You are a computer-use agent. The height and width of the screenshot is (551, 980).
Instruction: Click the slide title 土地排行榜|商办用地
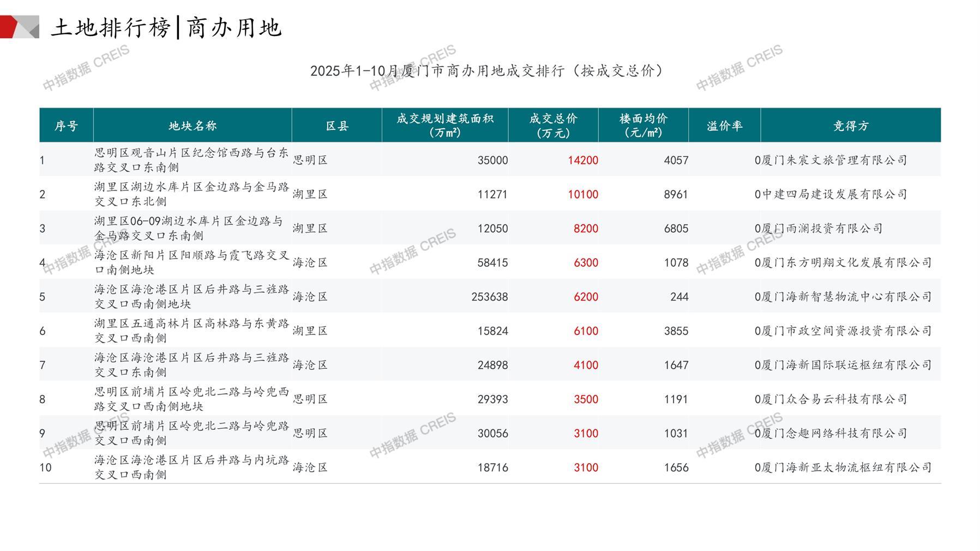[166, 28]
